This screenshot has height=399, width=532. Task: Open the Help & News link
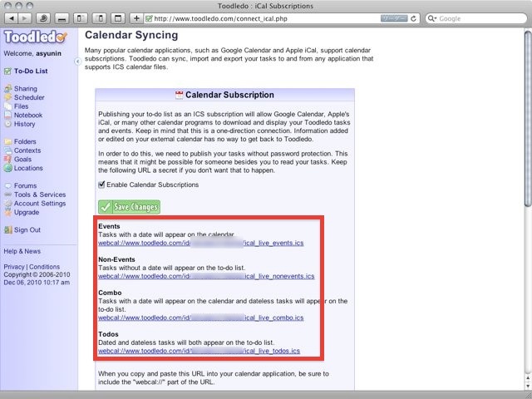coord(22,251)
